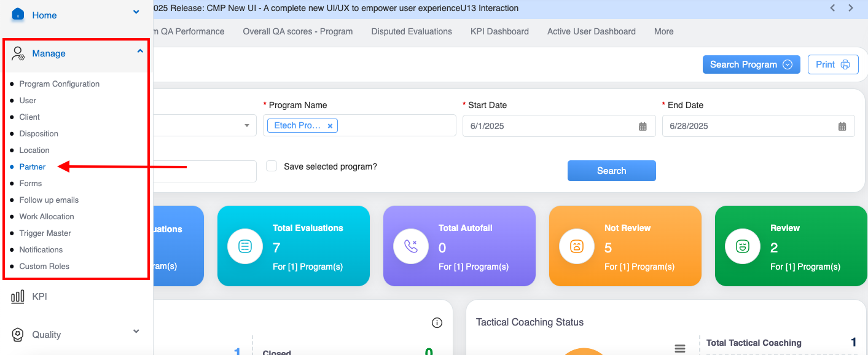
Task: Click the Print button
Action: pos(832,64)
